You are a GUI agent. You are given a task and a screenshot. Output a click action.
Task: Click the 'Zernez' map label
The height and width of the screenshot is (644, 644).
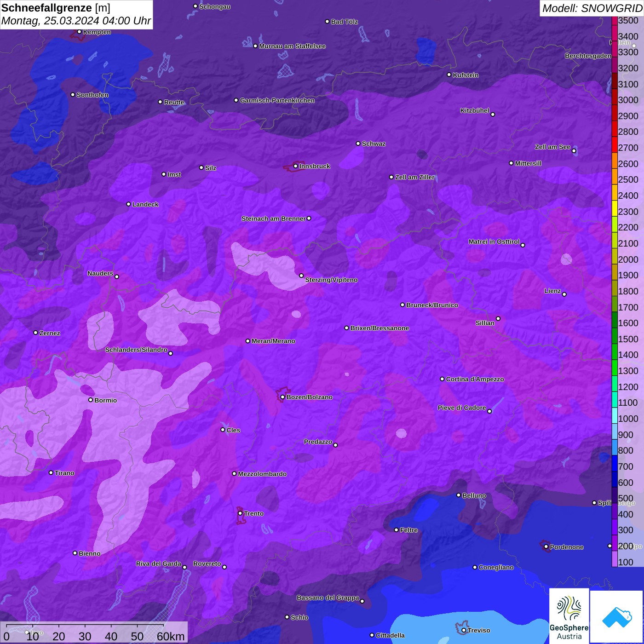click(50, 333)
